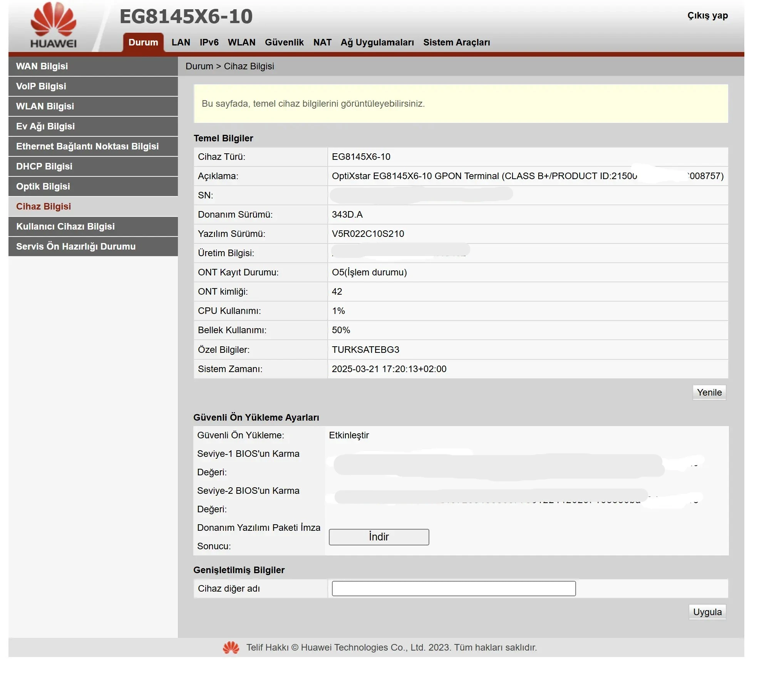
Task: Click the Yenile refresh button
Action: (709, 392)
